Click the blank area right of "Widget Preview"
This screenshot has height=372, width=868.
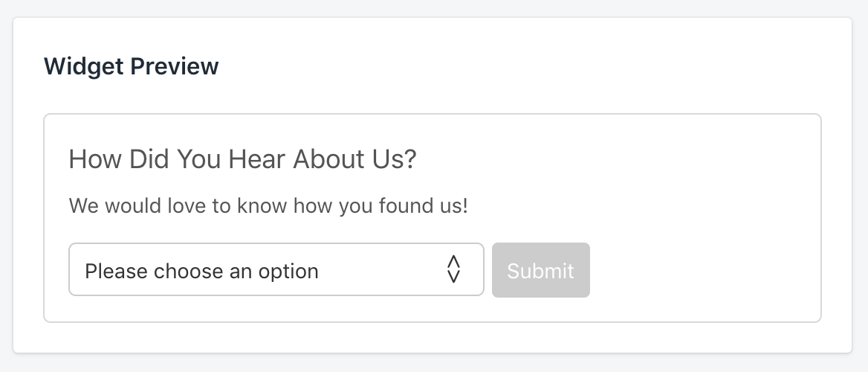coord(520,66)
